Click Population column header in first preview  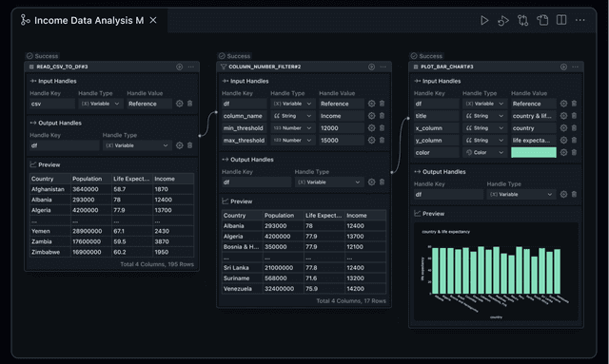(91, 179)
